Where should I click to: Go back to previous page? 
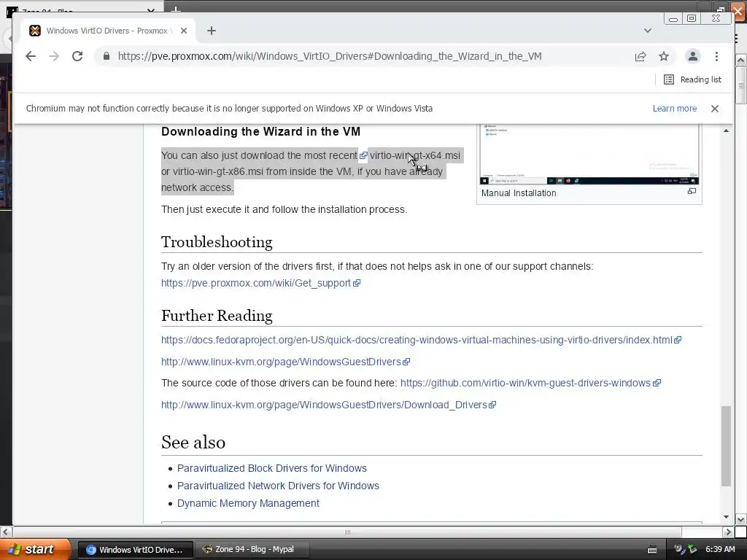click(31, 56)
